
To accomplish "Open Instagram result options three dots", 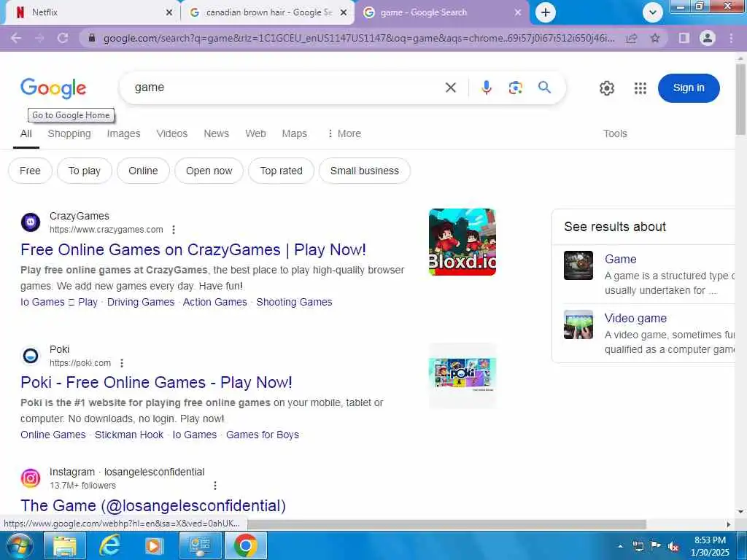I will pos(215,485).
